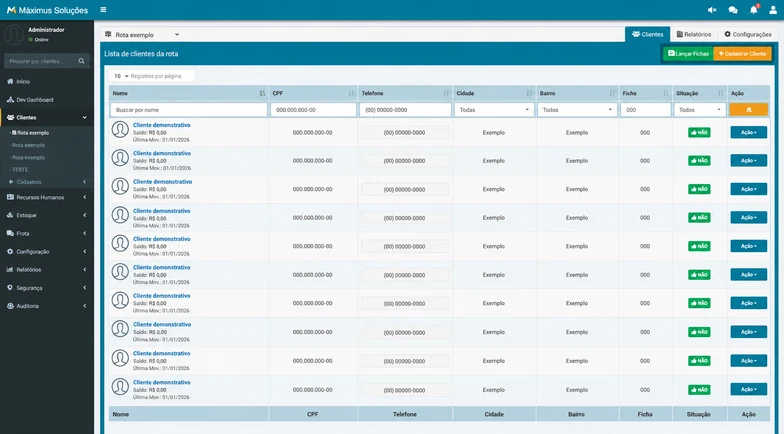Sort by Ficha using its header sort icon
The width and height of the screenshot is (784, 434).
pyautogui.click(x=666, y=94)
